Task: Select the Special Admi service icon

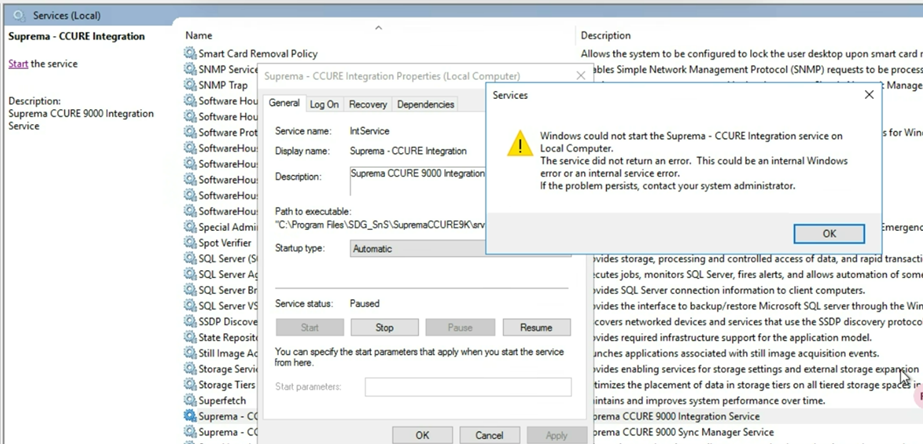Action: click(190, 227)
